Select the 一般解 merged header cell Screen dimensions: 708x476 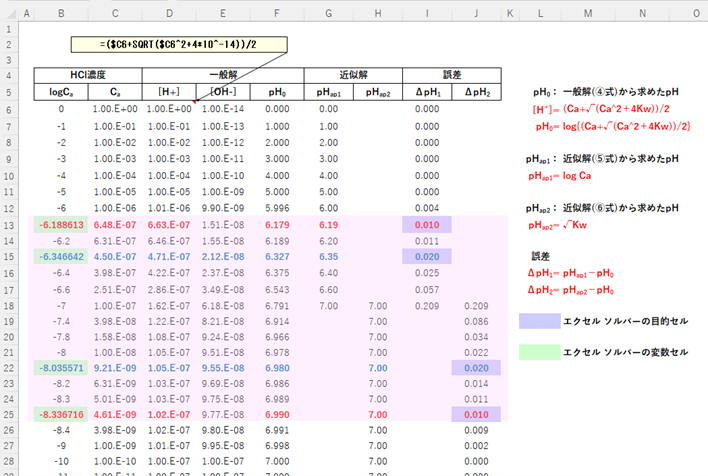click(x=222, y=76)
